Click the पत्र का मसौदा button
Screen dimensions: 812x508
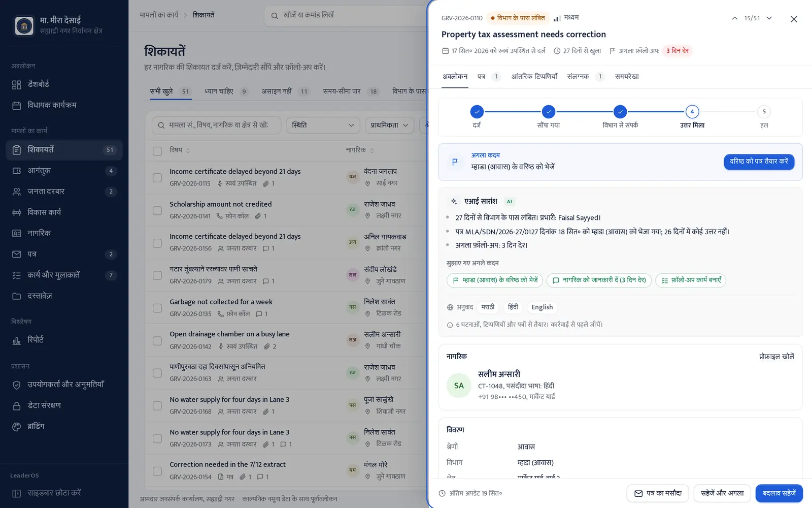[x=658, y=493]
